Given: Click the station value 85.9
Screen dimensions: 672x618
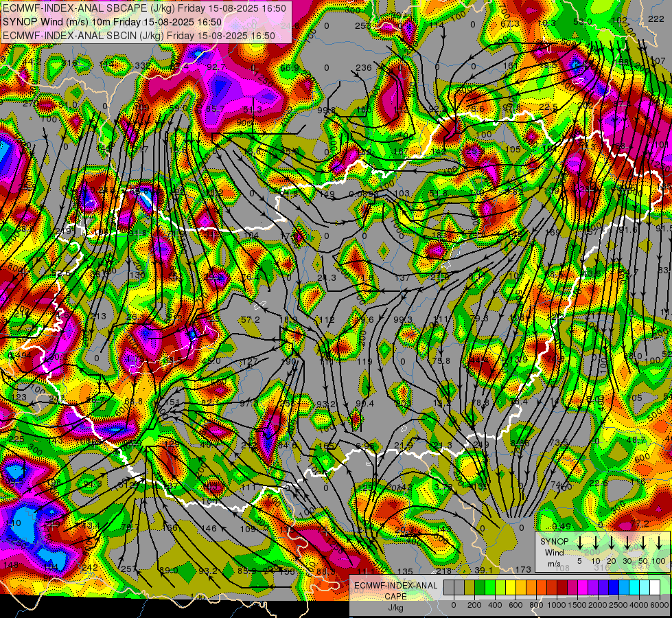Looking at the screenshot, I should [x=247, y=571].
